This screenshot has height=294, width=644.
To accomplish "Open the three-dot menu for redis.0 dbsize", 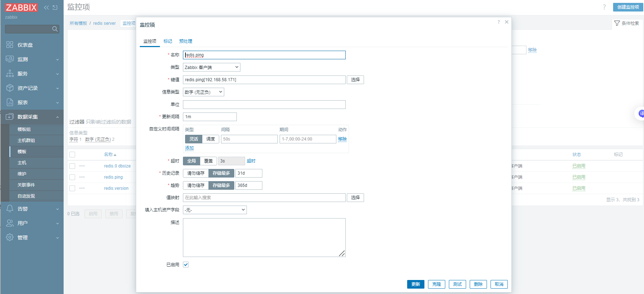I will 82,166.
